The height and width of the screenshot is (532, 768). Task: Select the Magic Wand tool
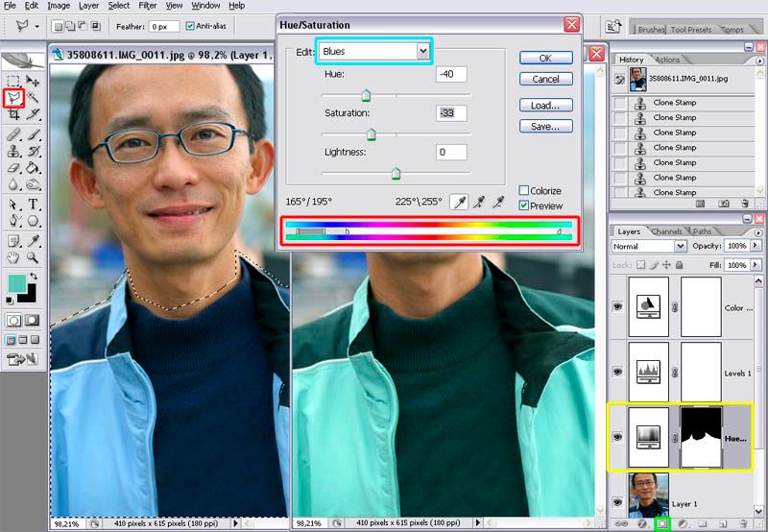(x=33, y=98)
